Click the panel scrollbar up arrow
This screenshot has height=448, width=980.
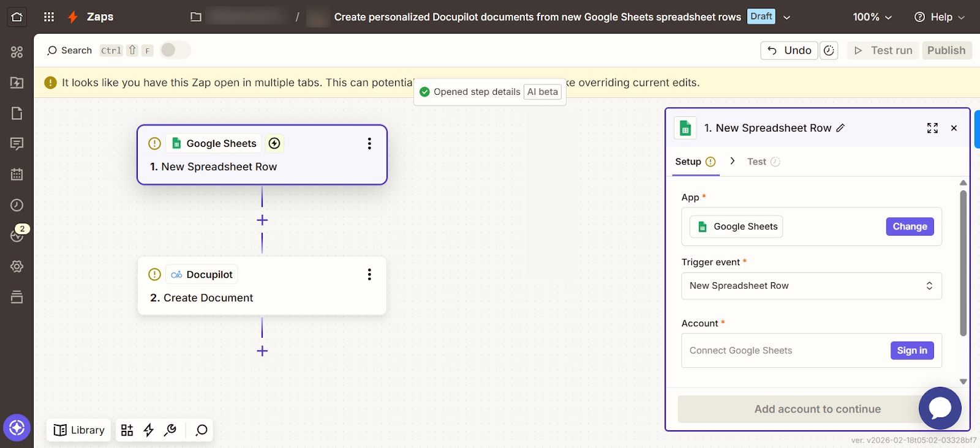point(963,182)
